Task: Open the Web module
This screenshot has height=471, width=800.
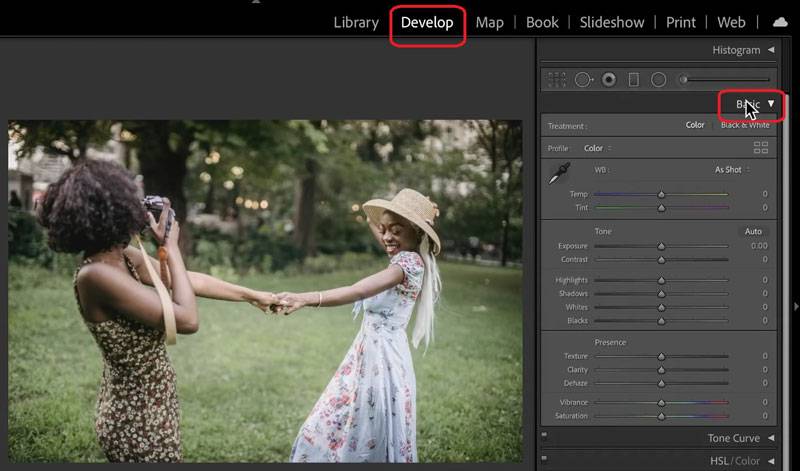Action: (x=731, y=22)
